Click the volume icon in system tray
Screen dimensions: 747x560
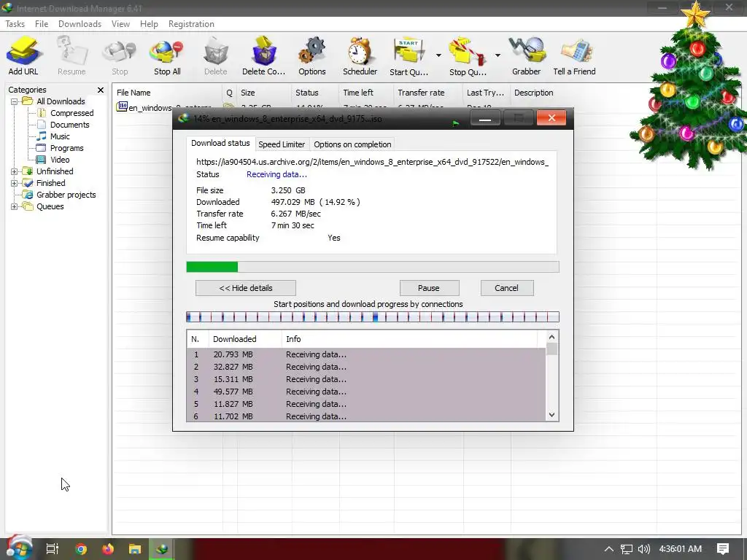pyautogui.click(x=643, y=549)
